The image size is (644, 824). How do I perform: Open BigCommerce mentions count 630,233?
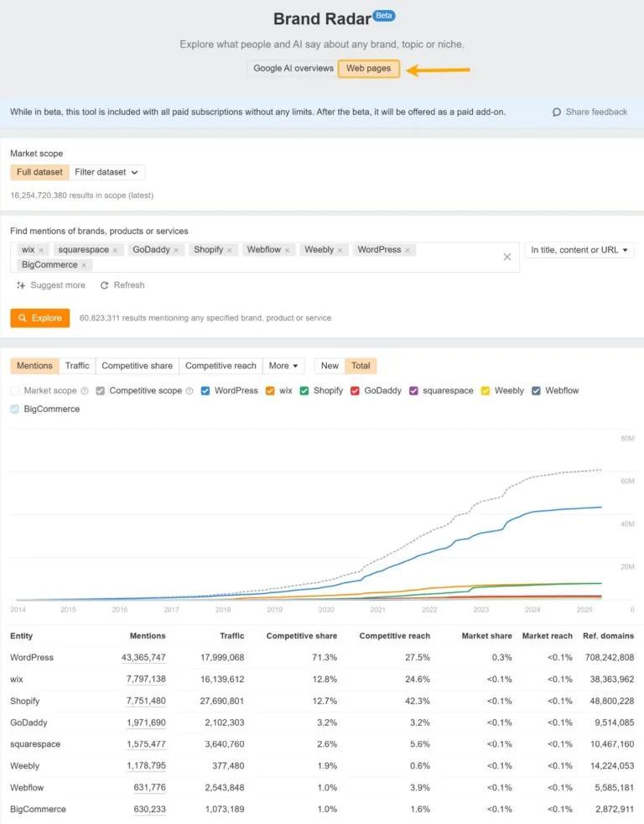coord(150,809)
